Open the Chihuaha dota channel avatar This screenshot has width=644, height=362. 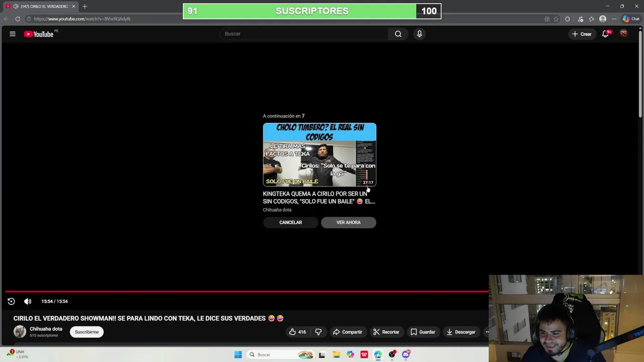pyautogui.click(x=20, y=332)
